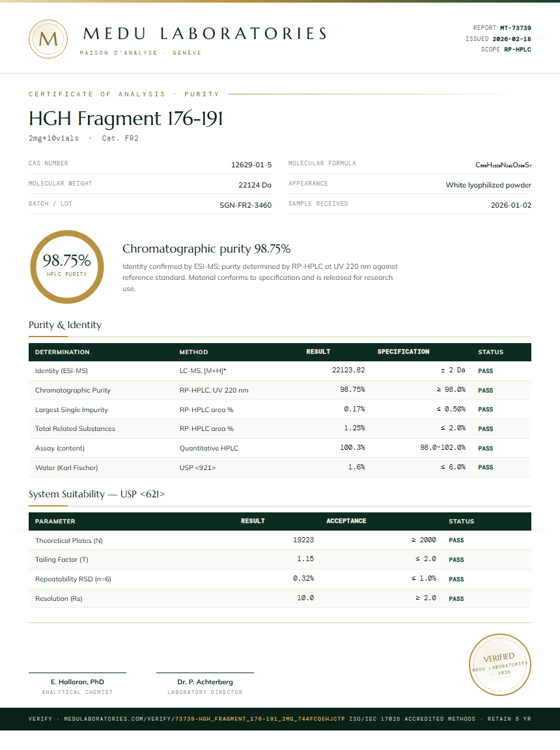This screenshot has width=560, height=750.
Task: Click the DETERMINATION column header
Action: tap(62, 352)
